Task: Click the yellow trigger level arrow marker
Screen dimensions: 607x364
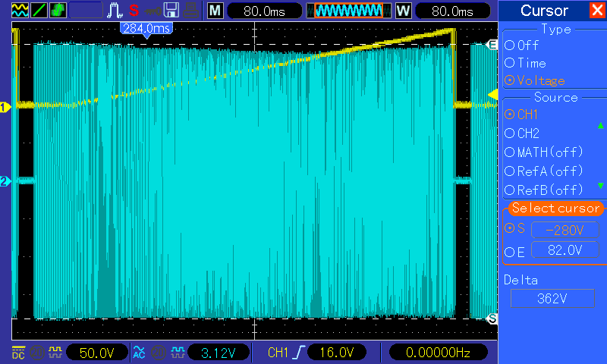Action: 492,95
